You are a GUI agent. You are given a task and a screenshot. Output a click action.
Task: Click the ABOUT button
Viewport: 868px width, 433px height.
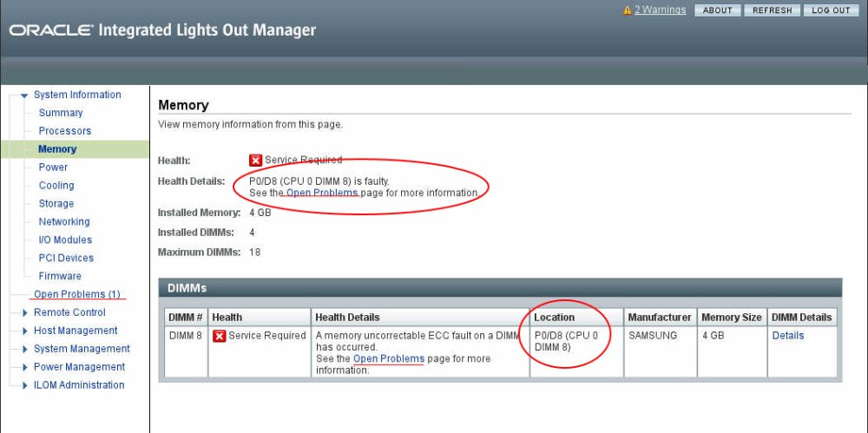coord(718,10)
